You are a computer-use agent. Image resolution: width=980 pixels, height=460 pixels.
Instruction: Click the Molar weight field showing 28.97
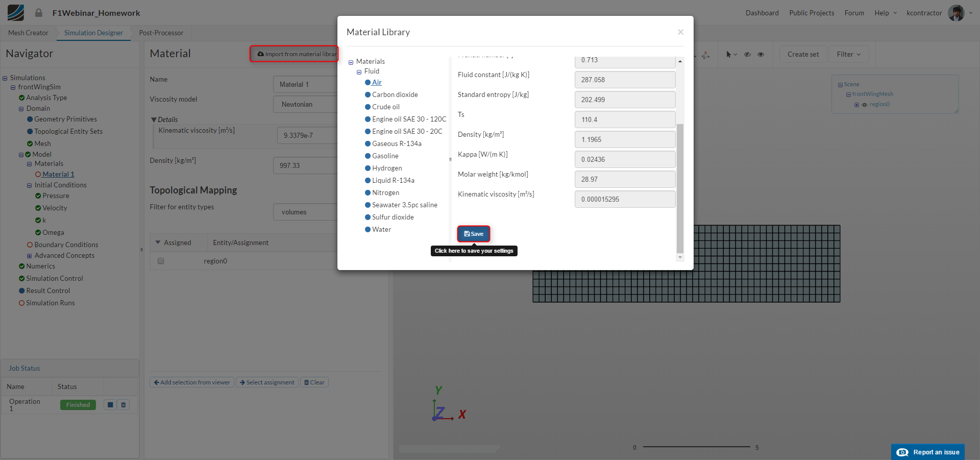point(625,179)
